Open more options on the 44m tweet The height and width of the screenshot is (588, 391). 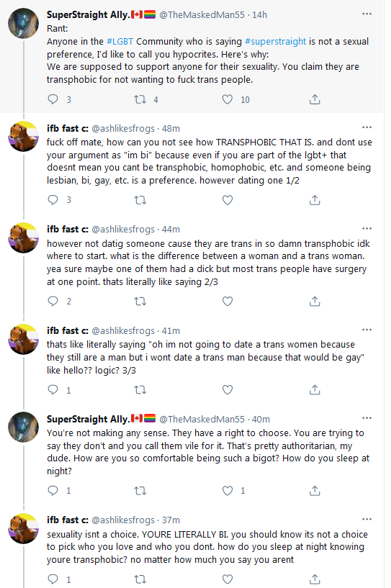(367, 228)
